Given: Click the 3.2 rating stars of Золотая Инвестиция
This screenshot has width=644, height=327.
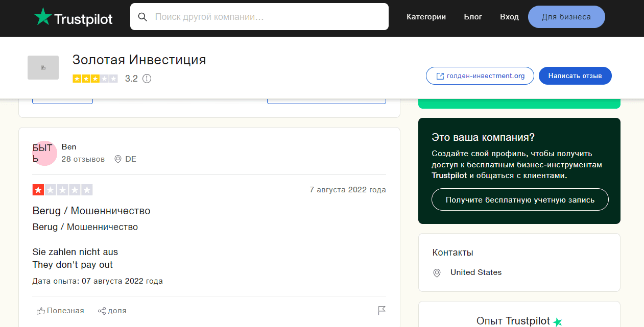Looking at the screenshot, I should [x=95, y=79].
